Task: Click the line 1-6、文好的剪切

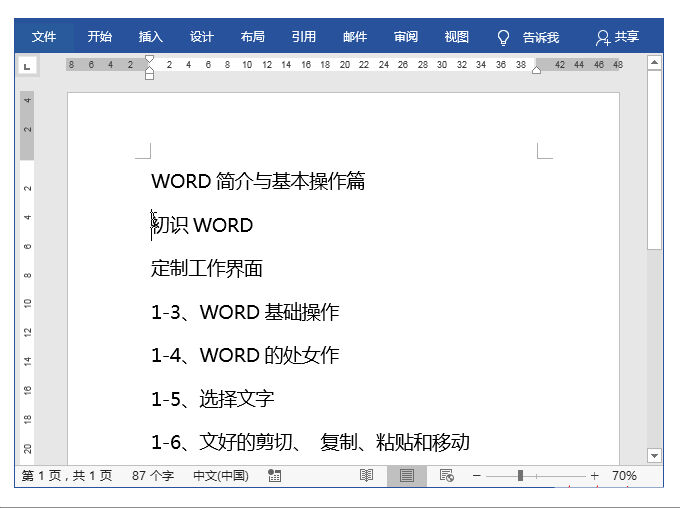Action: 311,442
